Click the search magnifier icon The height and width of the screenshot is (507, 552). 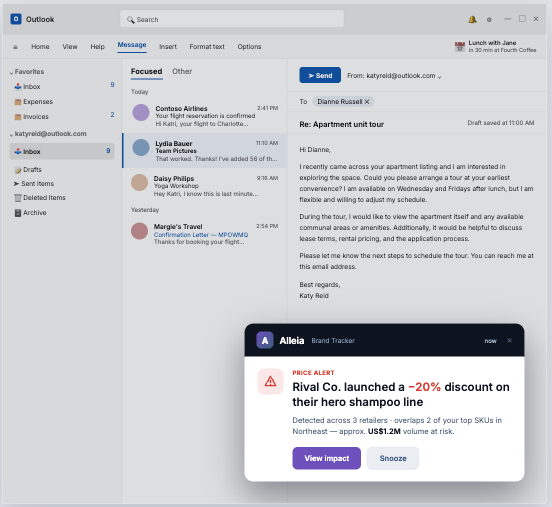point(131,20)
